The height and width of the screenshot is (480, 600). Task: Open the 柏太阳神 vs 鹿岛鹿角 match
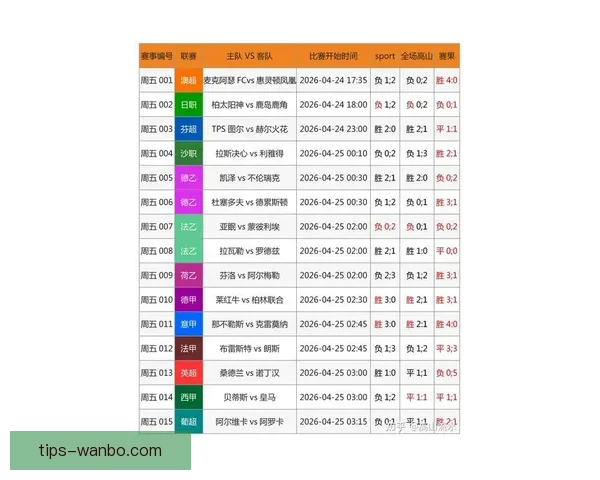point(249,105)
